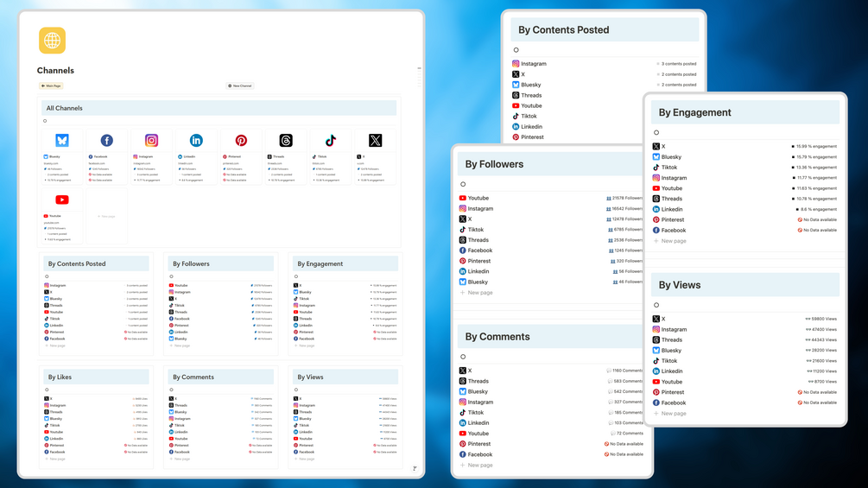Viewport: 868px width, 488px height.
Task: Open 'Facebook' row in enlarged By Views panel
Action: tap(745, 402)
